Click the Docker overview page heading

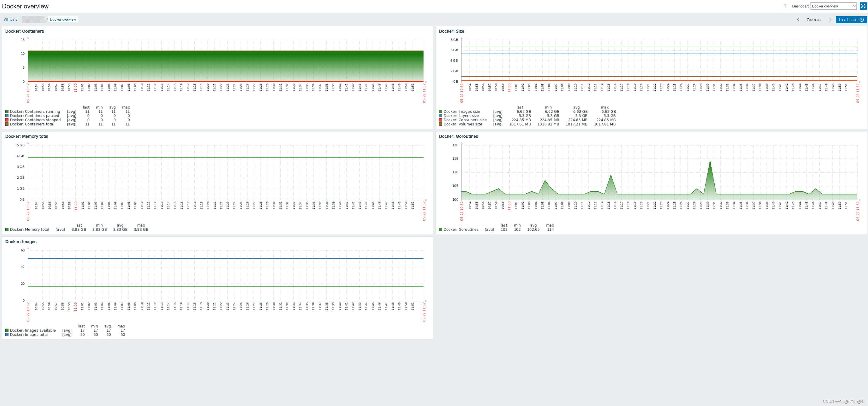click(x=25, y=6)
